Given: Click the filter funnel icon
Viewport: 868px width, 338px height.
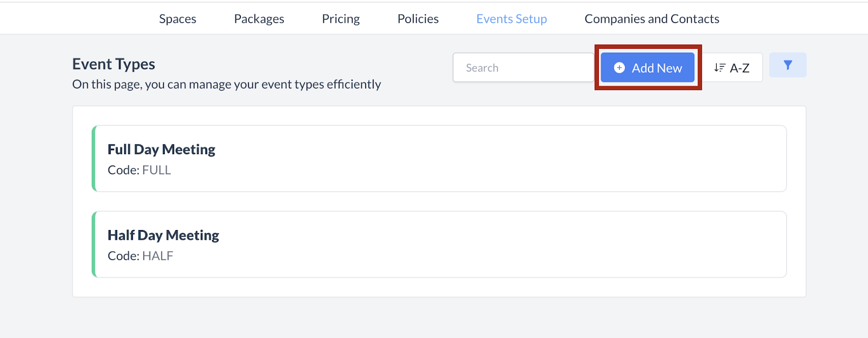Looking at the screenshot, I should (788, 65).
